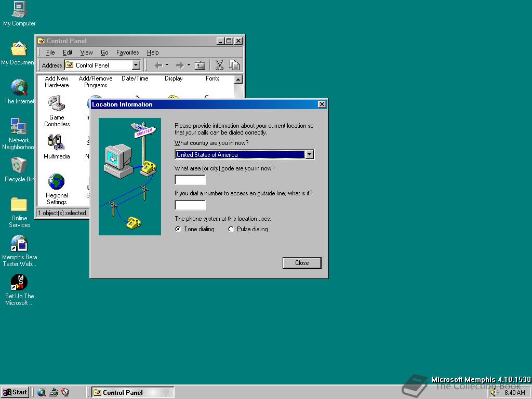Image resolution: width=532 pixels, height=399 pixels.
Task: Click the Start button
Action: point(15,392)
